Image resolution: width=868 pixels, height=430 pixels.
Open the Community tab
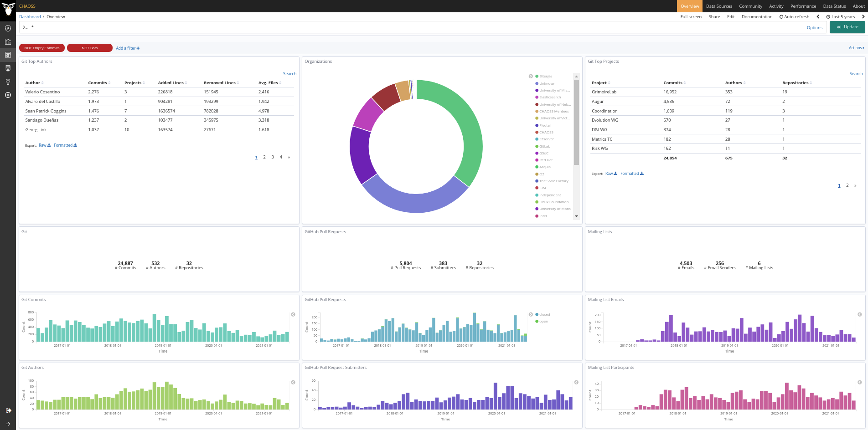pos(750,6)
